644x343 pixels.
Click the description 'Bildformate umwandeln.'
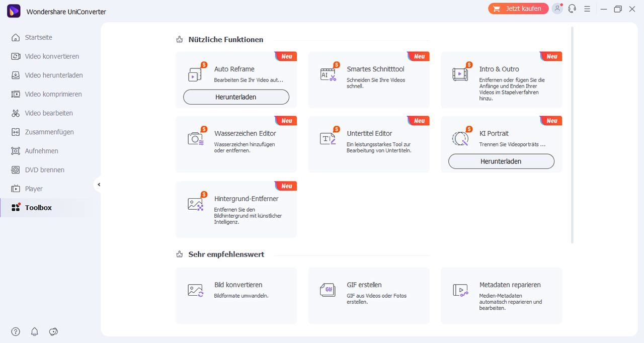[242, 296]
